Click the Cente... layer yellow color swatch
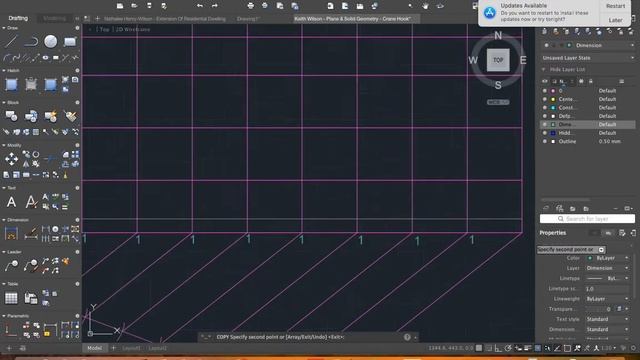 [553, 99]
